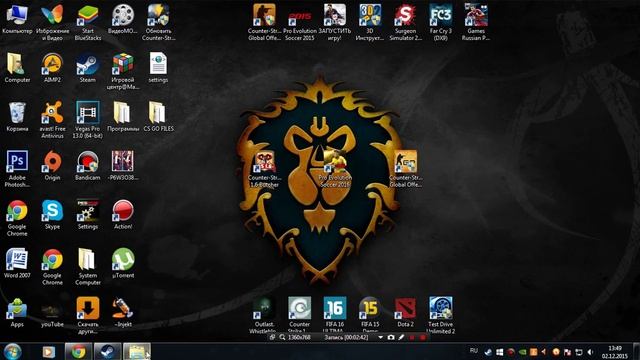The image size is (640, 360).
Task: Open the Программы folder
Action: (123, 117)
